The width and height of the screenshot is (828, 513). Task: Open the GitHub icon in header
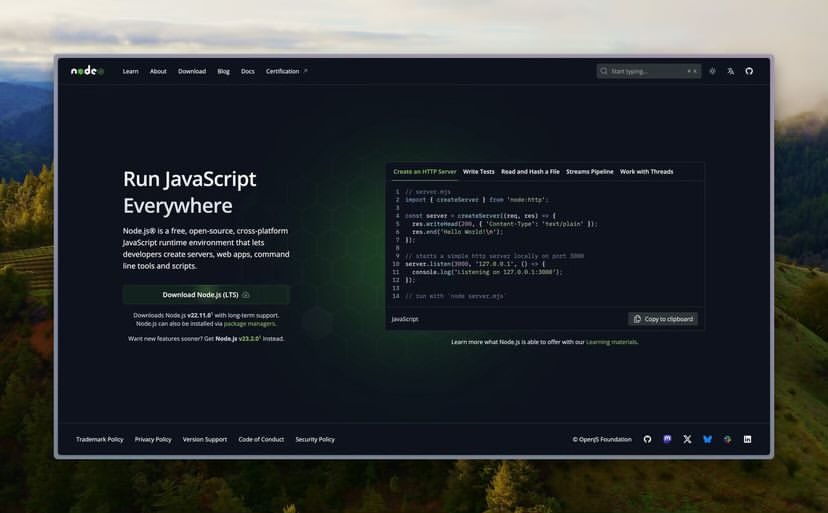[x=749, y=71]
